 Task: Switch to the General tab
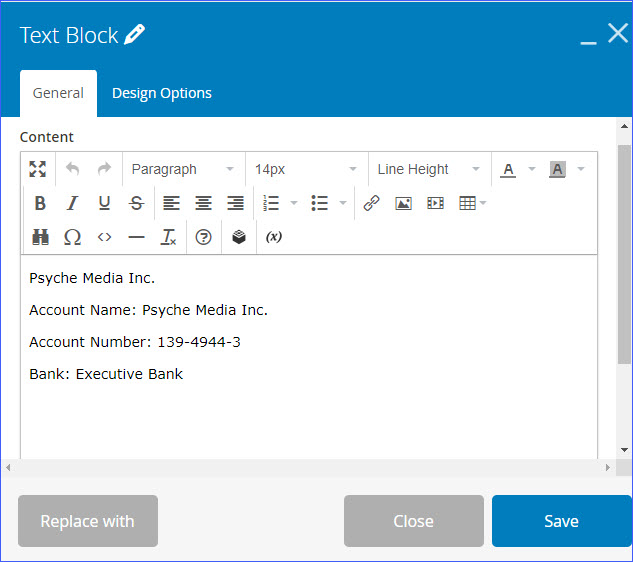tap(58, 93)
